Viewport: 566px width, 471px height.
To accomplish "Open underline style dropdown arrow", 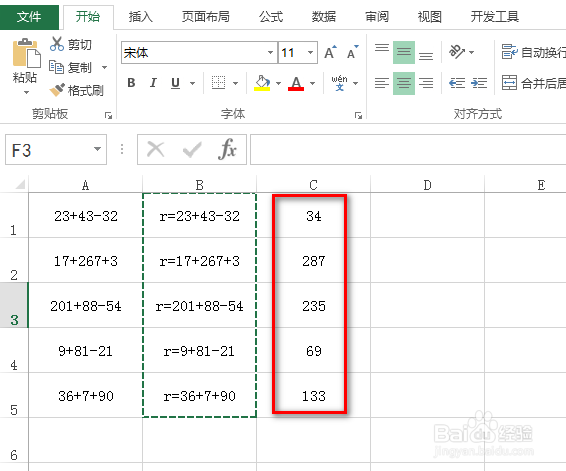I will click(192, 83).
